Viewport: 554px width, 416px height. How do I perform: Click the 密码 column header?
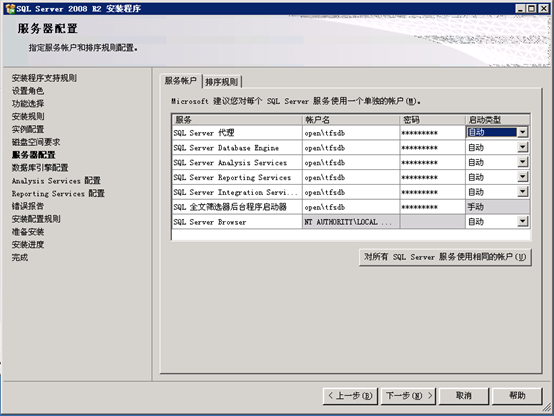[x=433, y=120]
